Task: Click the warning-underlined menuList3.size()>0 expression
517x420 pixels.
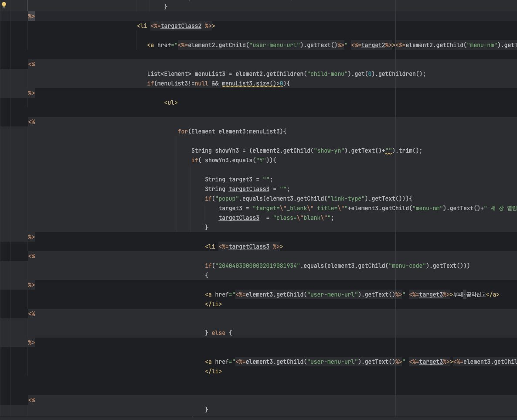Action: (252, 83)
